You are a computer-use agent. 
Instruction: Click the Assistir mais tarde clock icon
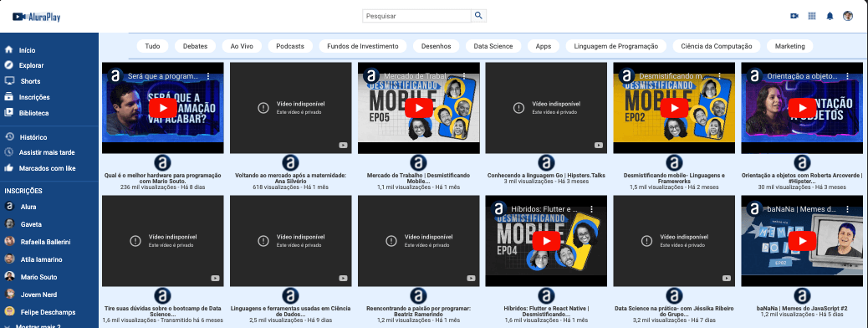point(9,152)
